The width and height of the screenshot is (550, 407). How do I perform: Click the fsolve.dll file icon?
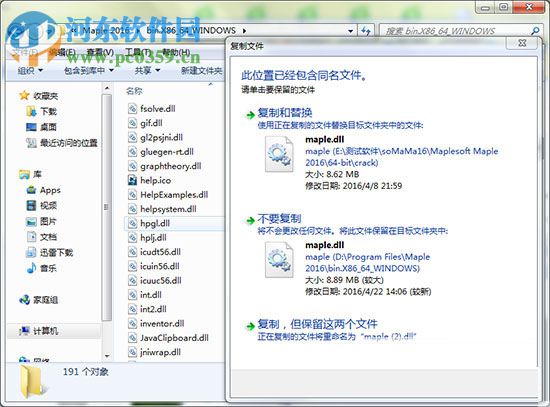pos(132,109)
